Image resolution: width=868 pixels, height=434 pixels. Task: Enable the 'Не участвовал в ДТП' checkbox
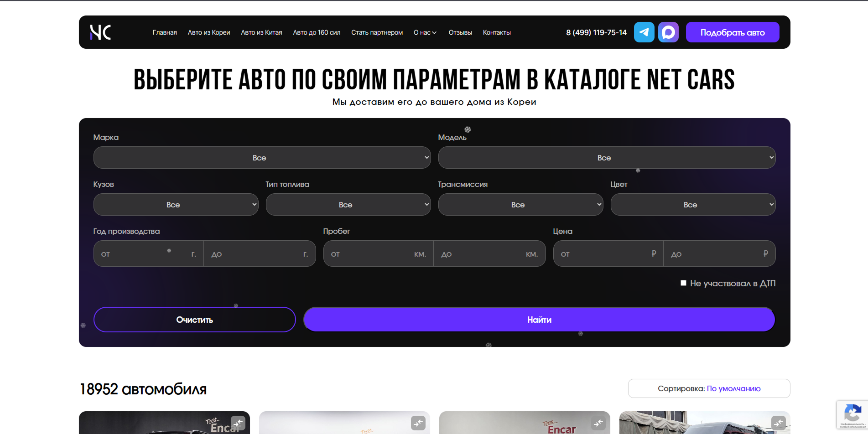click(683, 283)
